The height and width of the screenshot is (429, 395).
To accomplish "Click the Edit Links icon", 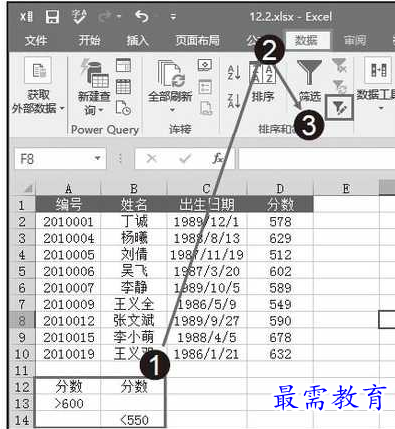I will pos(205,108).
